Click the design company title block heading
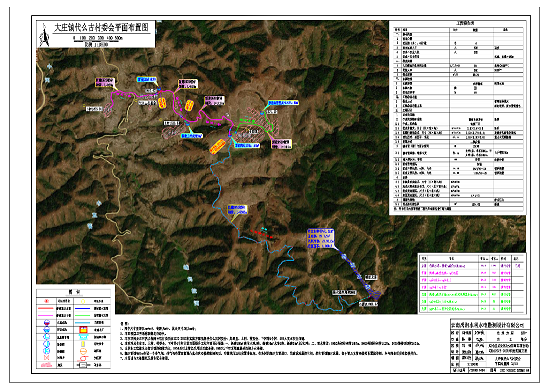 tap(489, 325)
